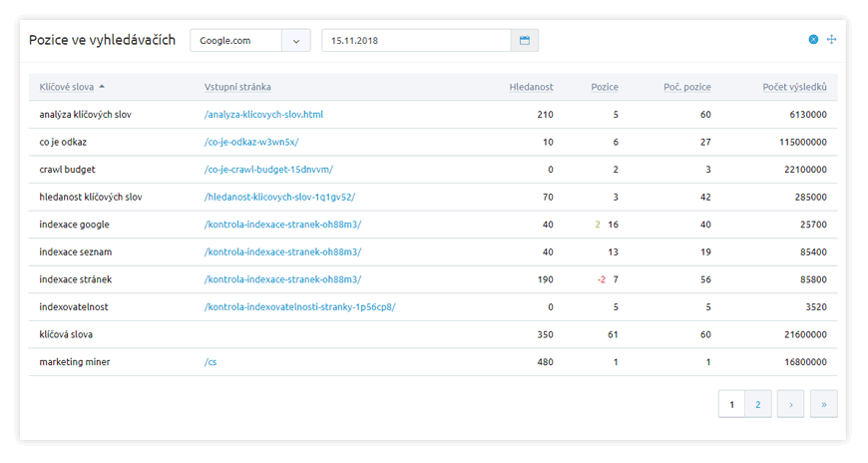Click the /cs link for marketing miner
Image resolution: width=868 pixels, height=463 pixels.
(x=211, y=362)
